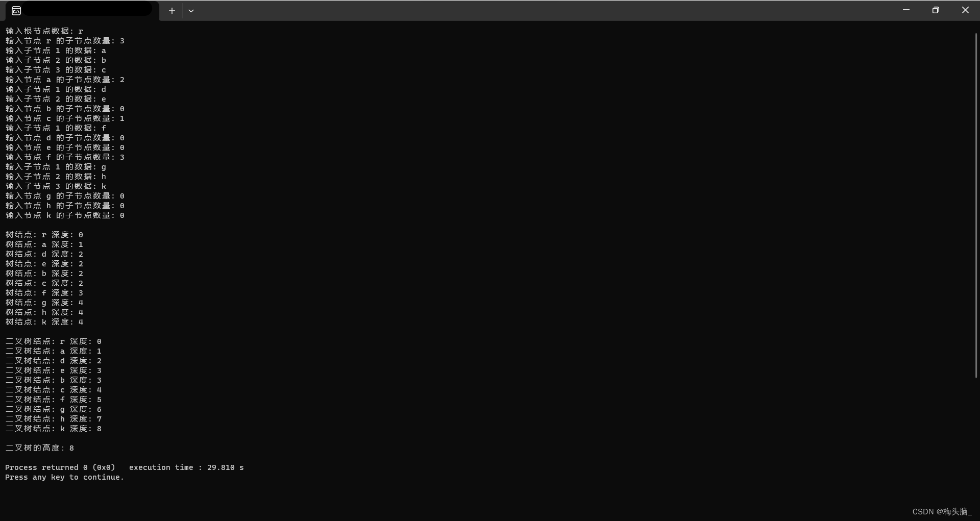980x521 pixels.
Task: Click the vertical scrollbar thumb
Action: tap(976, 205)
